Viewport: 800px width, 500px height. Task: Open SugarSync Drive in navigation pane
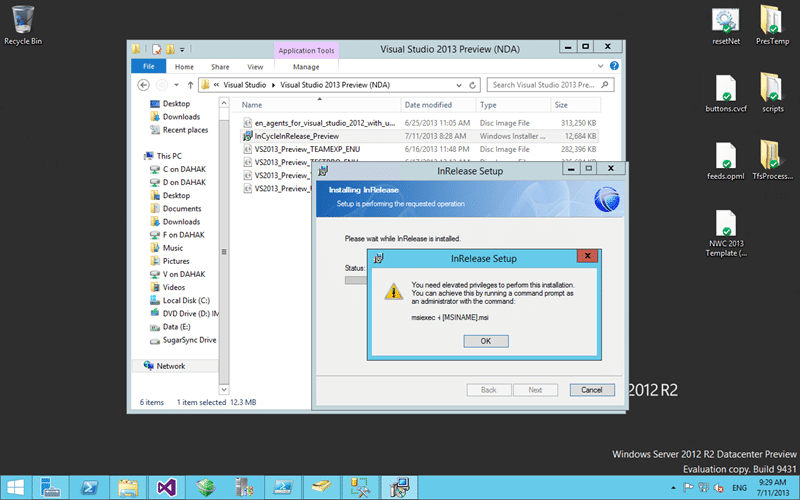183,340
